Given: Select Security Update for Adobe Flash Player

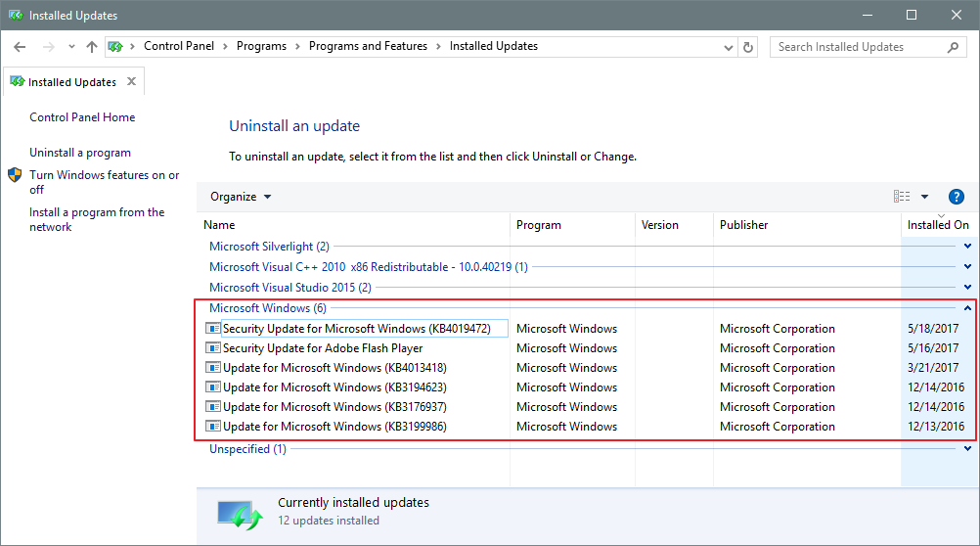Looking at the screenshot, I should [x=323, y=348].
